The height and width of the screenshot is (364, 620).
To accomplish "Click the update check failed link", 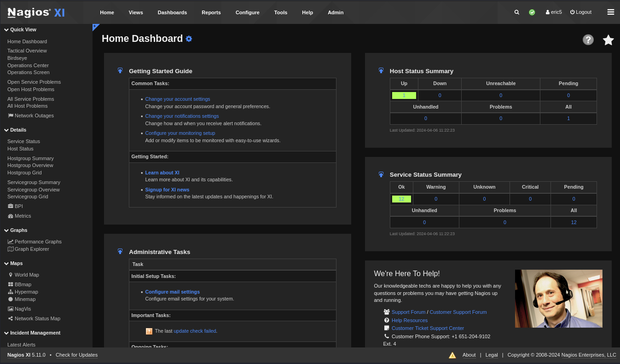I will point(195,331).
